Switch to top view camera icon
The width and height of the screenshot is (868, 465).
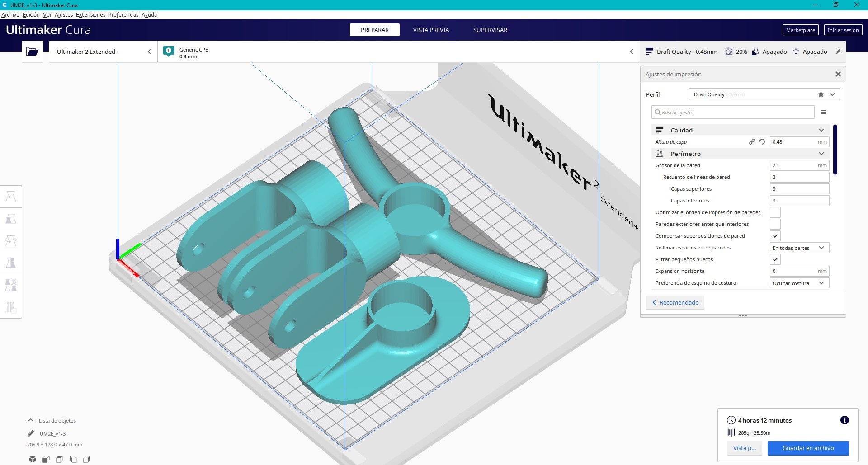pyautogui.click(x=60, y=459)
